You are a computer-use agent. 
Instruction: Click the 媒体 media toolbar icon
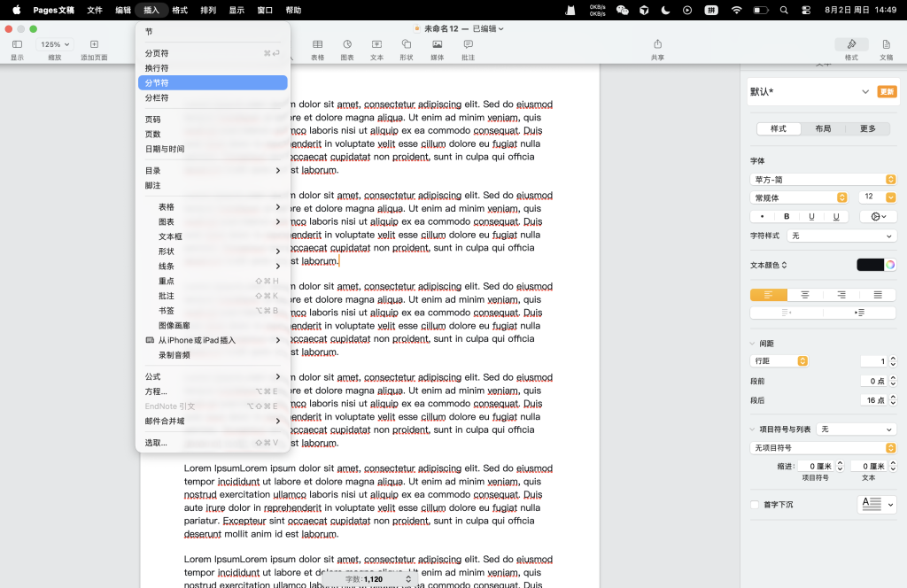(438, 44)
